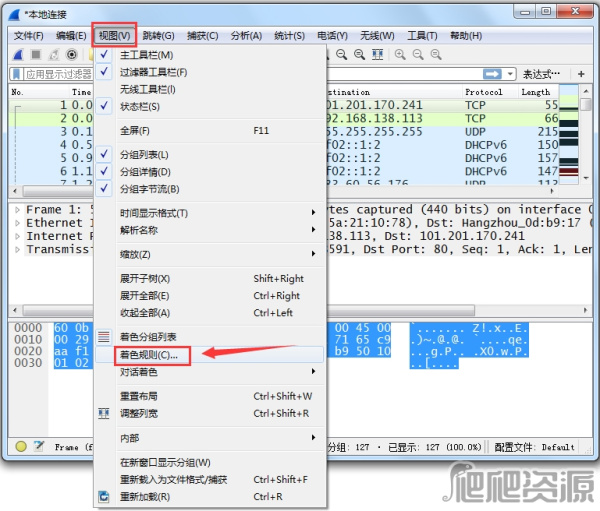Image resolution: width=600 pixels, height=511 pixels.
Task: Click the Protocol column header
Action: [490, 92]
